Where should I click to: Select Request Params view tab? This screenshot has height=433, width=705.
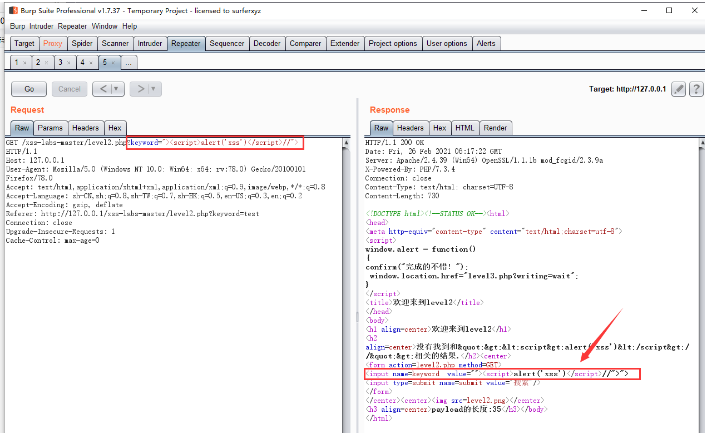(50, 128)
